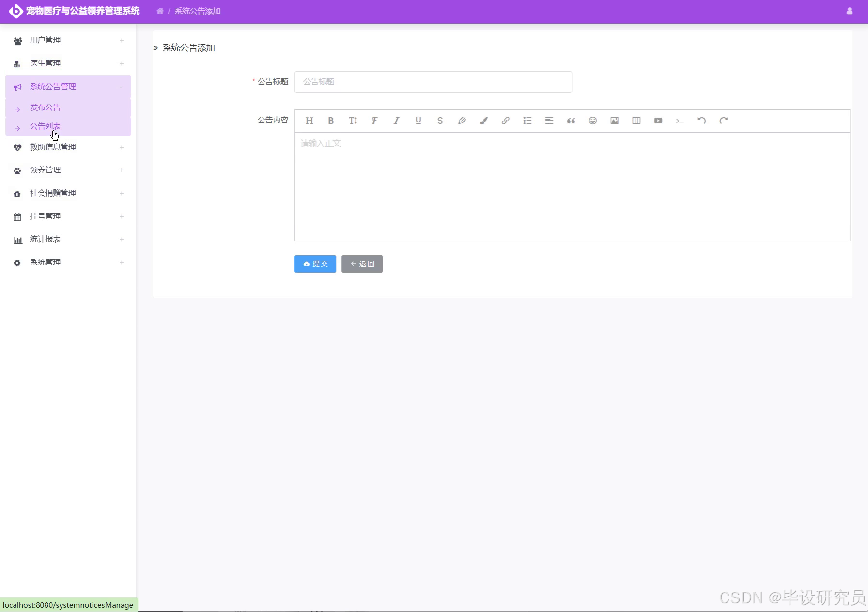Click the 系统公告添加 page heading

(x=188, y=48)
